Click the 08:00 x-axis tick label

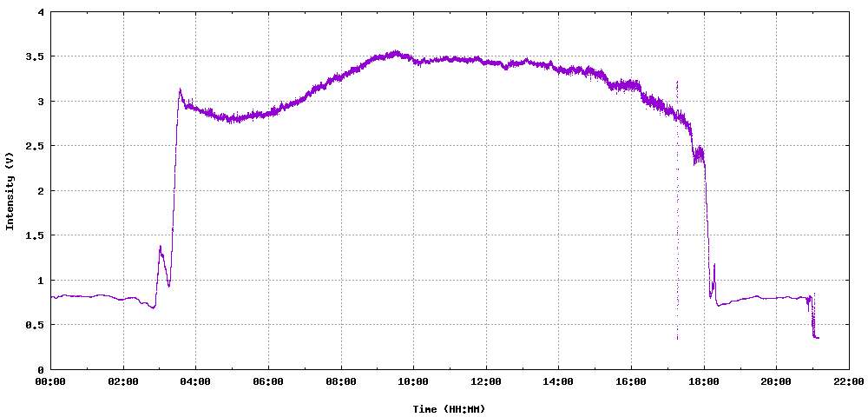pos(341,381)
